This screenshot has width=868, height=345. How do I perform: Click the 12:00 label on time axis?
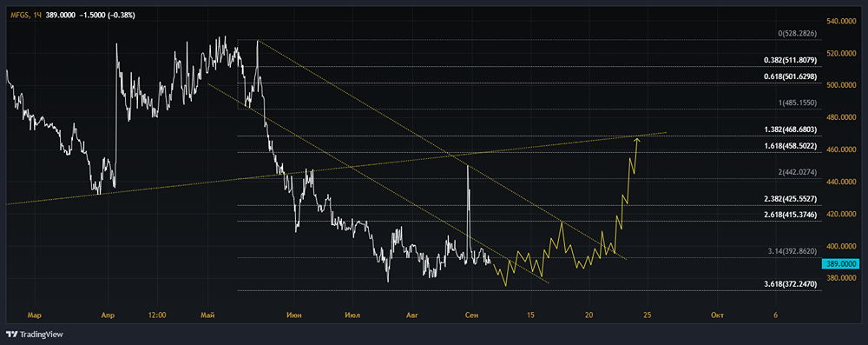click(157, 315)
